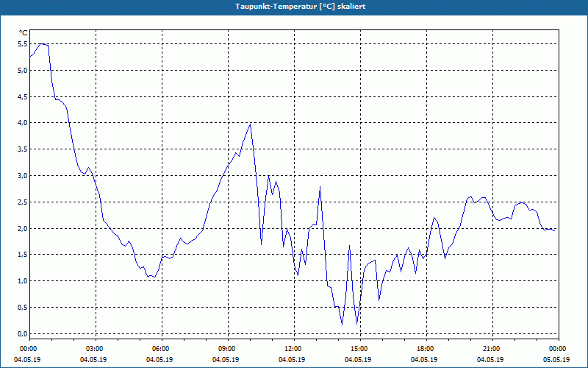This screenshot has height=368, width=588.
Task: Select the 2,5 y-axis value
Action: click(x=23, y=202)
